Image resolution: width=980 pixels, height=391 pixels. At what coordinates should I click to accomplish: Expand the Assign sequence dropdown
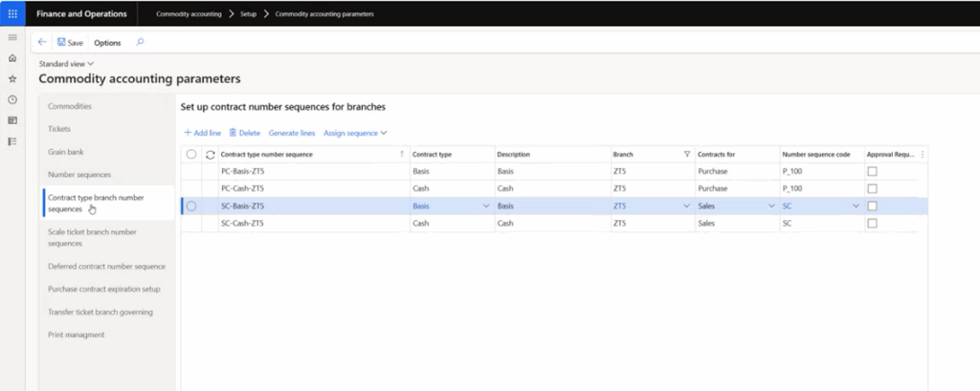tap(355, 133)
